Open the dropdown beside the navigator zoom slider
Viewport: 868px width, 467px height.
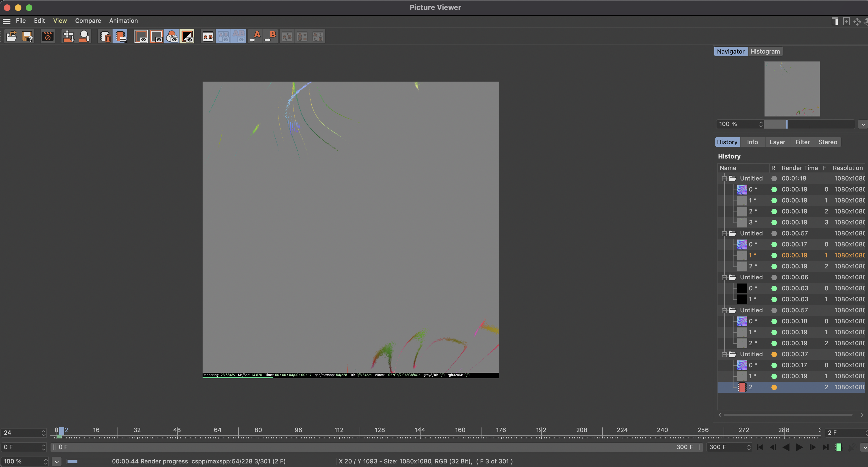point(863,124)
